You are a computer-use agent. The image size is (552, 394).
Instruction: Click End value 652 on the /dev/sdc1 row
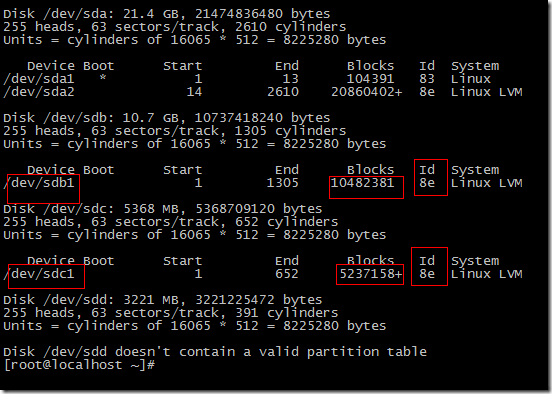(287, 274)
